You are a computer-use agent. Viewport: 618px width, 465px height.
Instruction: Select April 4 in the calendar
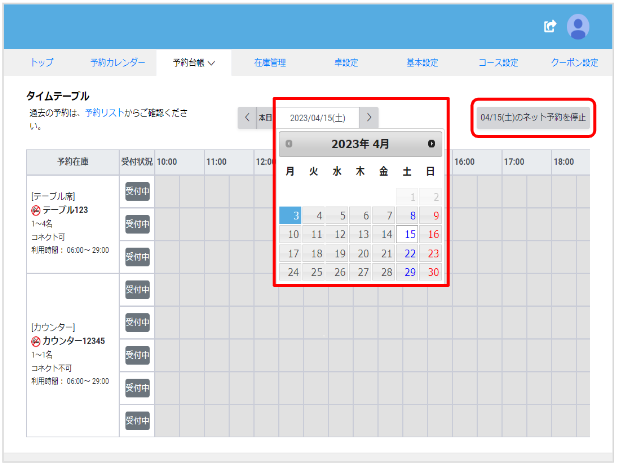point(314,216)
